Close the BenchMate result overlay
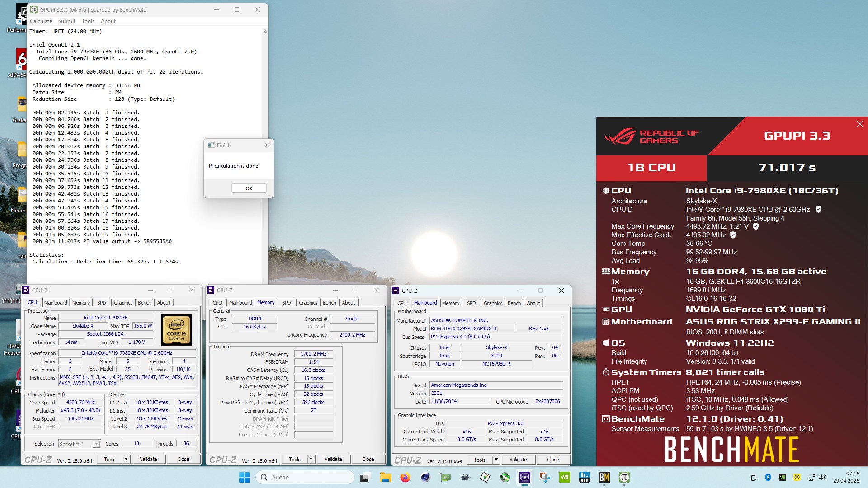Image resolution: width=868 pixels, height=488 pixels. (x=859, y=124)
